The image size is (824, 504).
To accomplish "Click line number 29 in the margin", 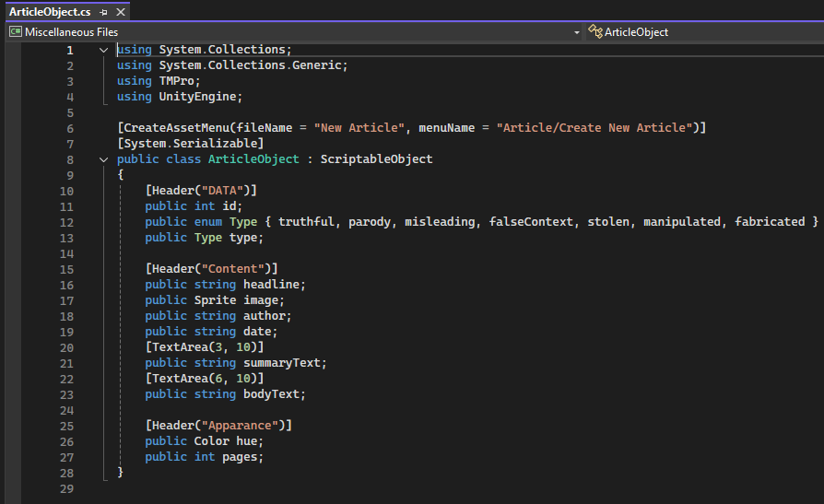I will [x=66, y=488].
